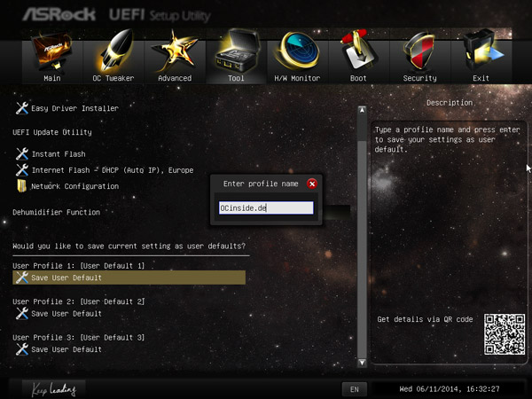Open the Advanced star icon
Viewport: 532px width, 399px height.
click(176, 51)
